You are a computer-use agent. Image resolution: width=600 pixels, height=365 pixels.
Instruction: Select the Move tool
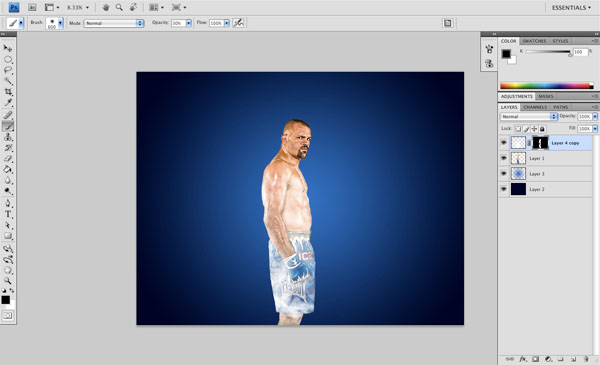coord(8,48)
